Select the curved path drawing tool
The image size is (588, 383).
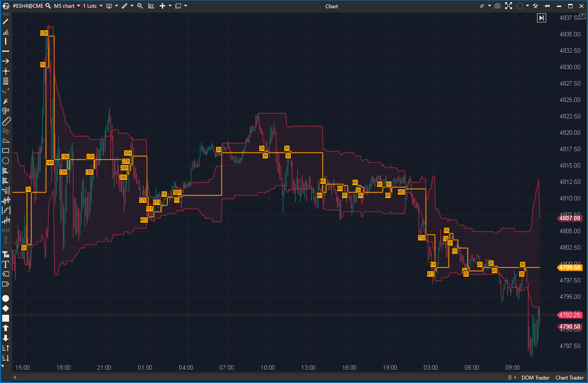(x=6, y=91)
